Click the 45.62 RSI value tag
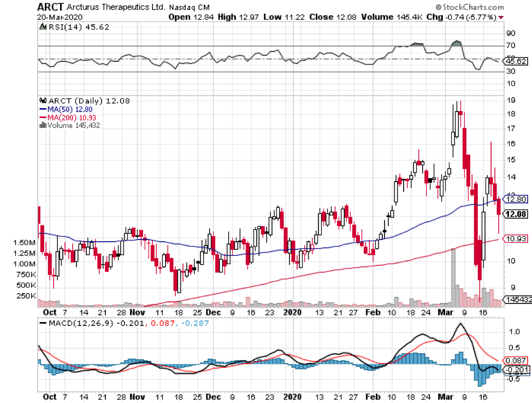Viewport: 532px width, 403px height. pos(516,61)
